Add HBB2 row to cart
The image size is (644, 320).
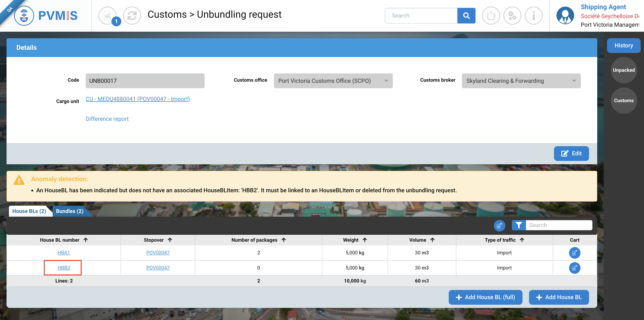point(574,268)
